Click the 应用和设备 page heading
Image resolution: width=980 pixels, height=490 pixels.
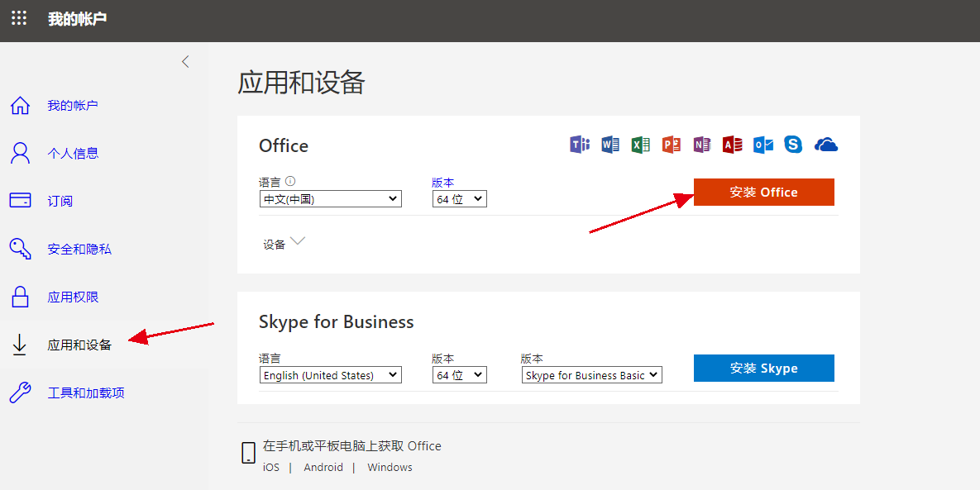[301, 83]
